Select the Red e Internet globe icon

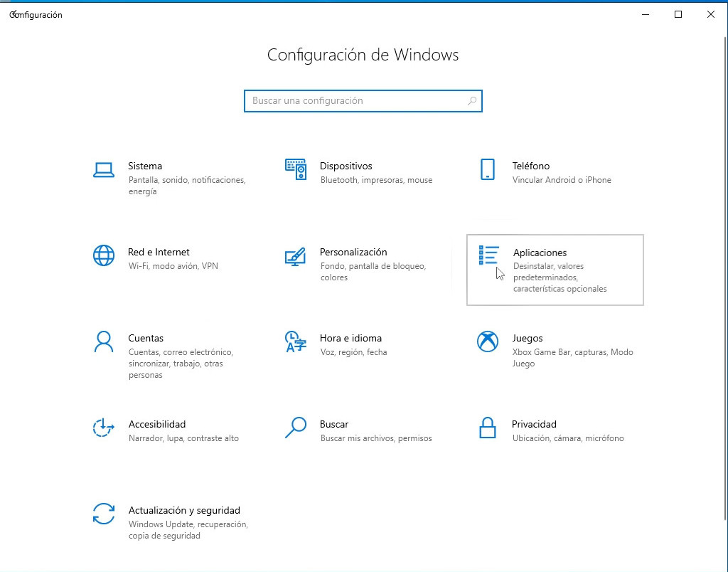[x=104, y=255]
